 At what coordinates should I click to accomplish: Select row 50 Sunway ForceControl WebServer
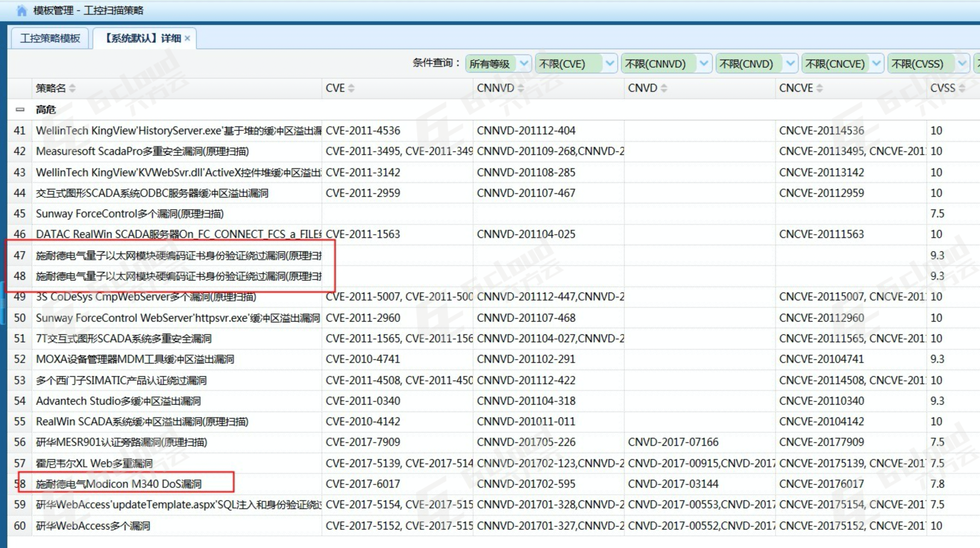pyautogui.click(x=493, y=318)
